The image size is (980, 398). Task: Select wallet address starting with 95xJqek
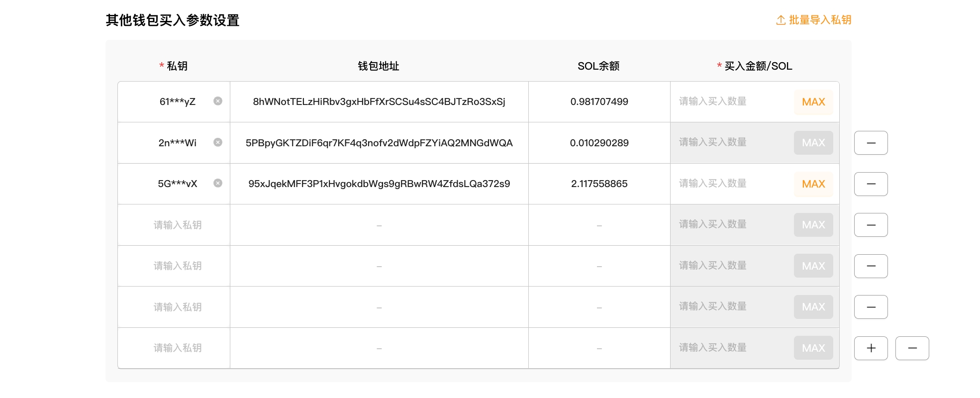(379, 184)
